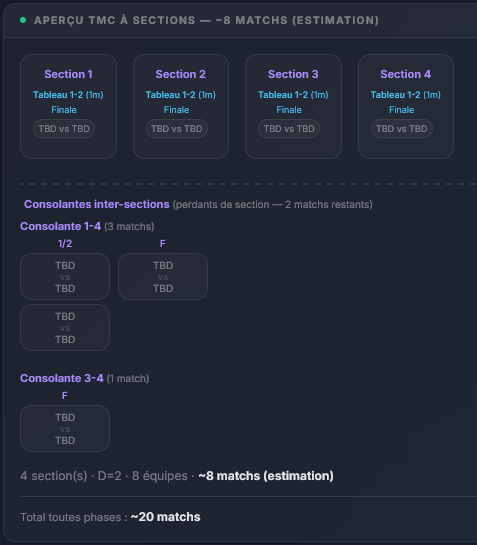Click the Section 3 title
This screenshot has height=545, width=477.
293,74
